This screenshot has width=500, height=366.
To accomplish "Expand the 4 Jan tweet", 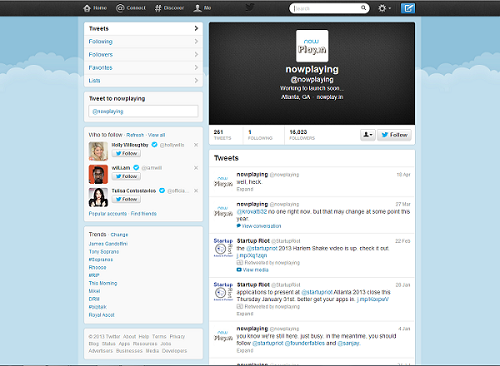I will tap(245, 351).
